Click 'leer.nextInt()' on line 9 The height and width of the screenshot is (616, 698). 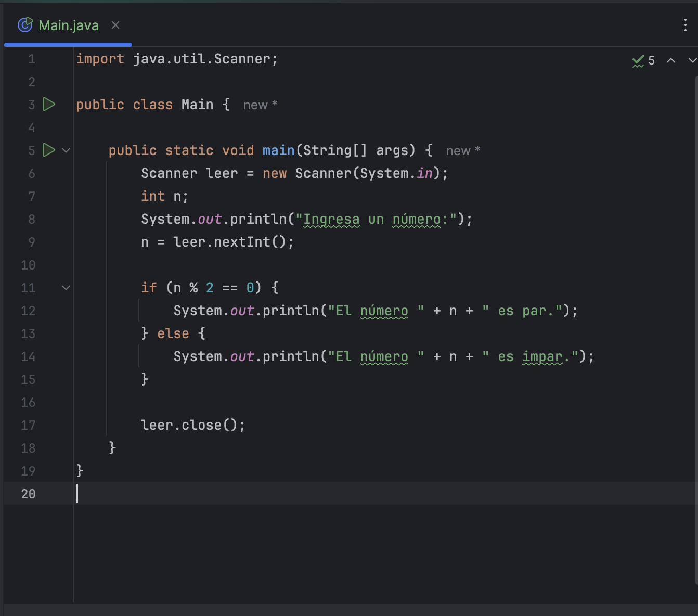click(230, 242)
